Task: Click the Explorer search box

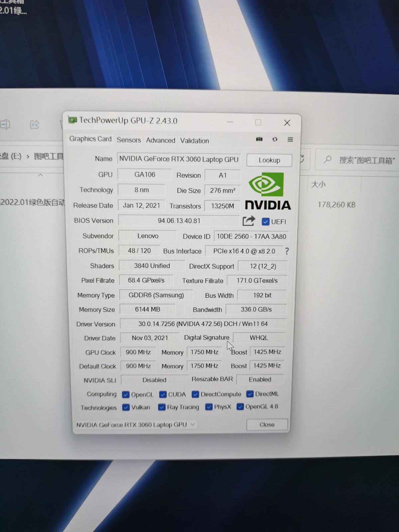Action: (x=357, y=160)
